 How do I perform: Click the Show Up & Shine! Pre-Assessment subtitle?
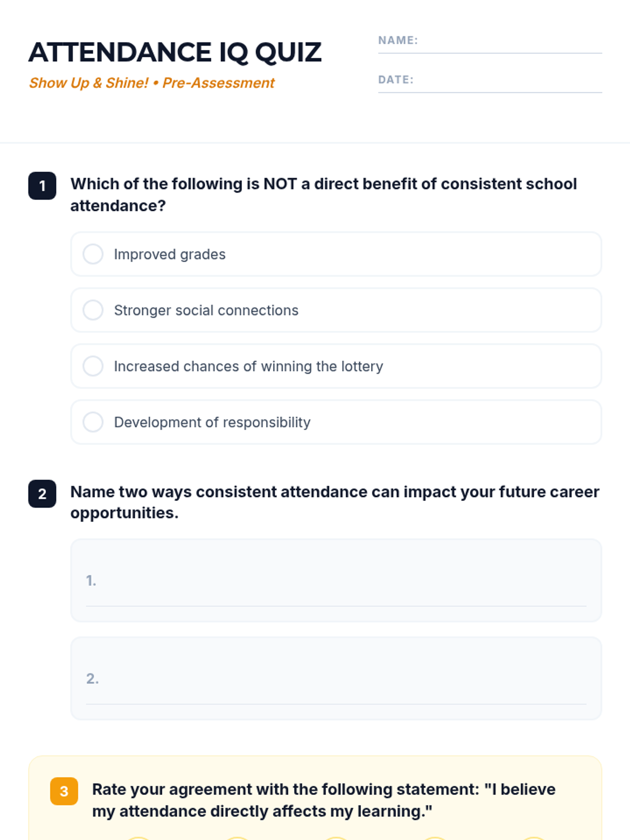point(152,83)
